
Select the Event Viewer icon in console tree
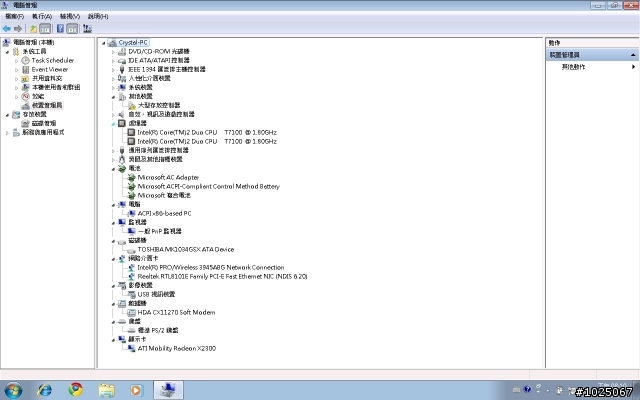(x=25, y=69)
